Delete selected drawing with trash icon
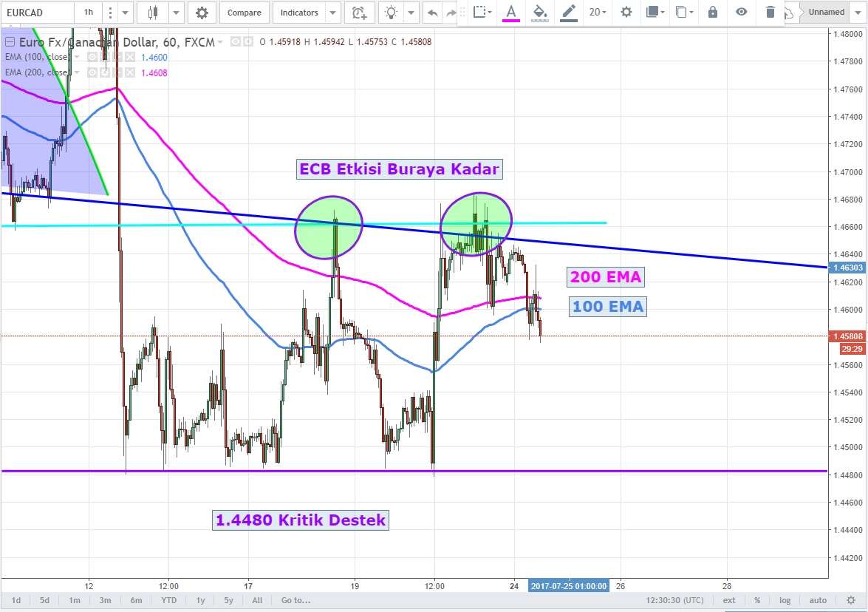Viewport: 868px width, 612px height. (x=770, y=12)
